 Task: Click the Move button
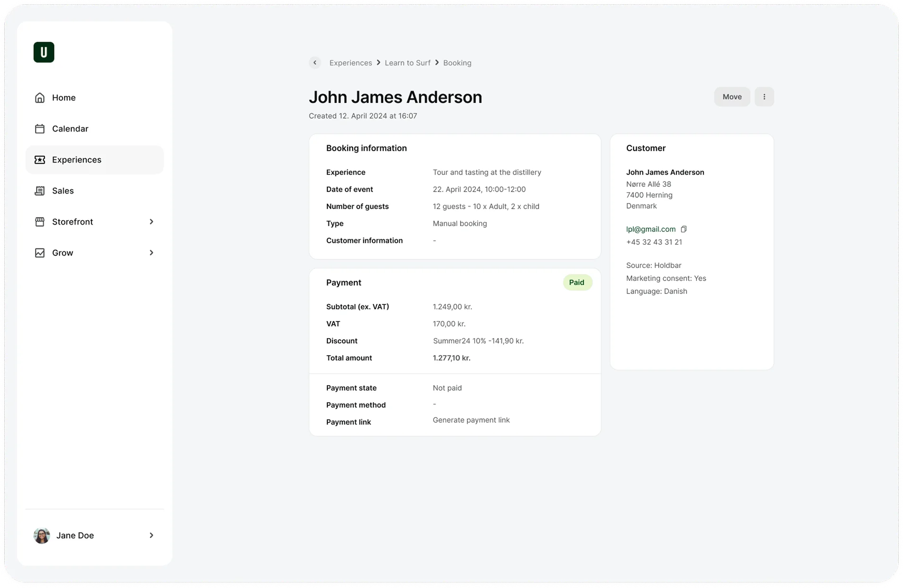(732, 96)
